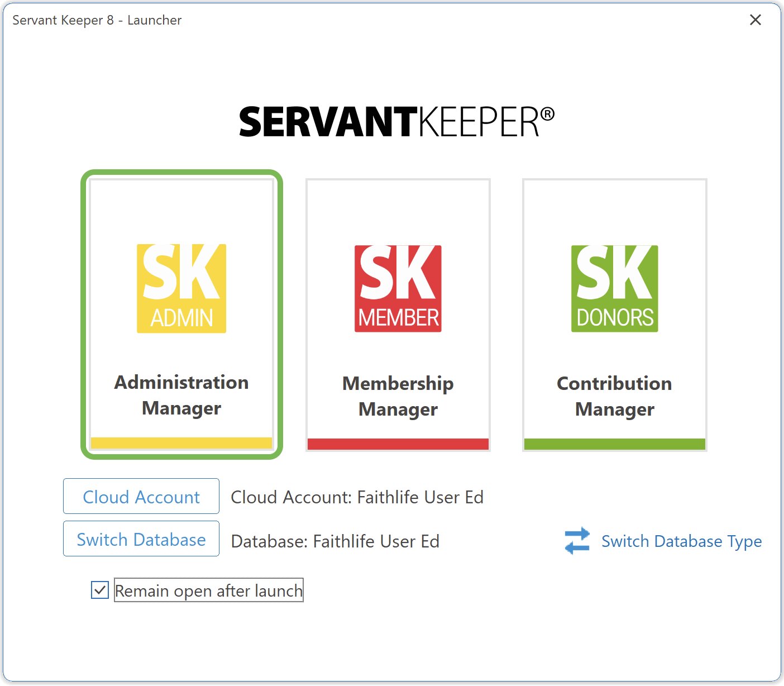Image resolution: width=784 pixels, height=686 pixels.
Task: Close the Servant Keeper Launcher window
Action: click(x=755, y=20)
